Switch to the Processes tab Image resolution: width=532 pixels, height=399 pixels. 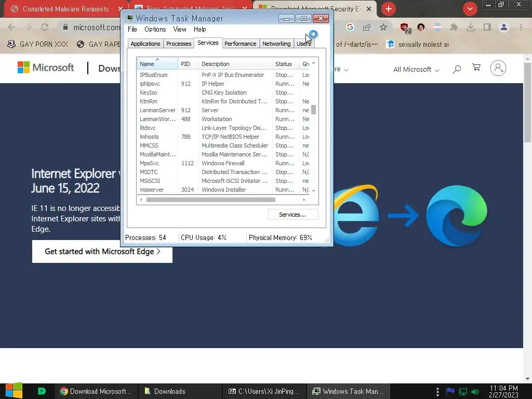pyautogui.click(x=179, y=44)
